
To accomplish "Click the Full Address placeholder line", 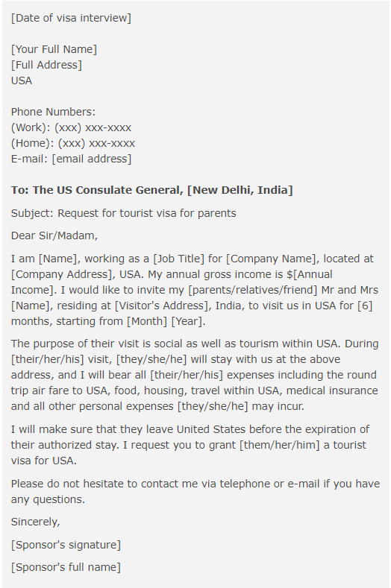I will point(46,66).
